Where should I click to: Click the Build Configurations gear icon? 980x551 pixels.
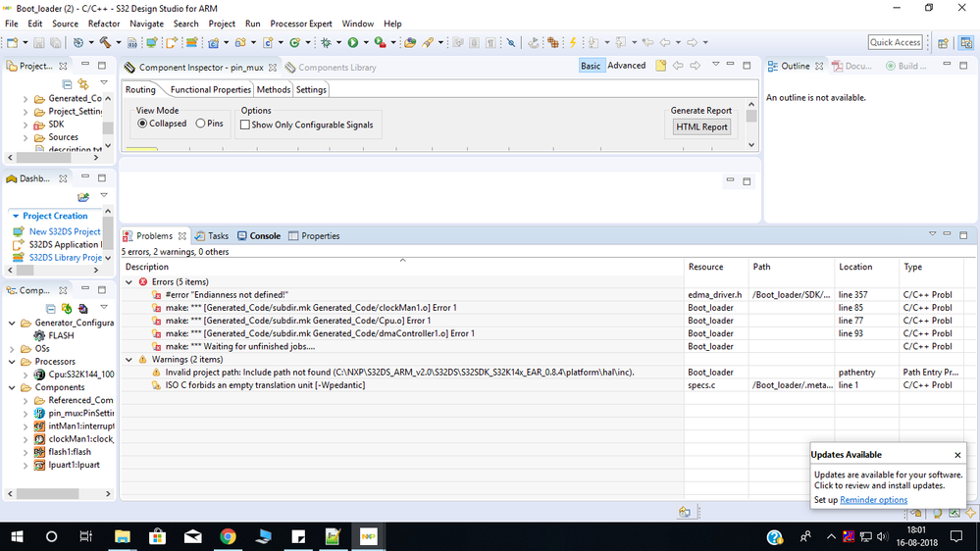(78, 42)
